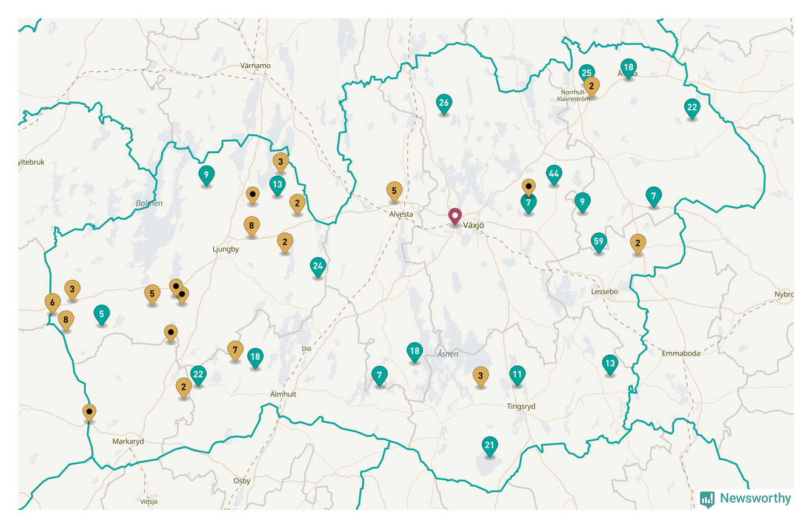Viewport: 812px width, 528px height.
Task: Click the teal marker numbered 59
Action: click(x=599, y=242)
